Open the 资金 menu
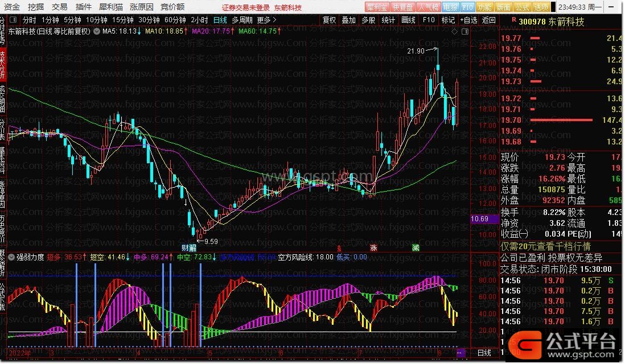 coord(11,7)
